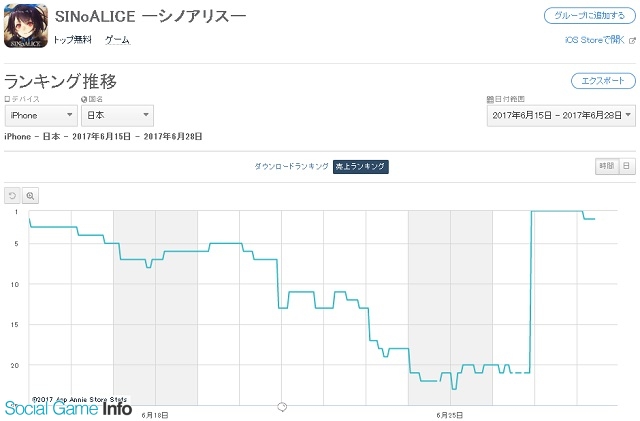
Task: Select ダウンロードランキング (download ranking) view
Action: (291, 166)
